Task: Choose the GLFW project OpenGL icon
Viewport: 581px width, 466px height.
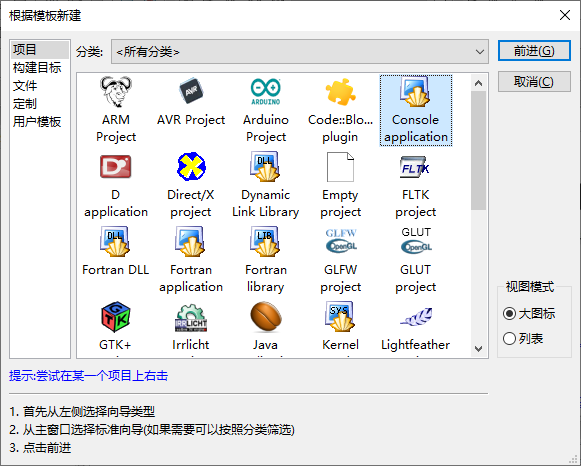Action: click(341, 241)
